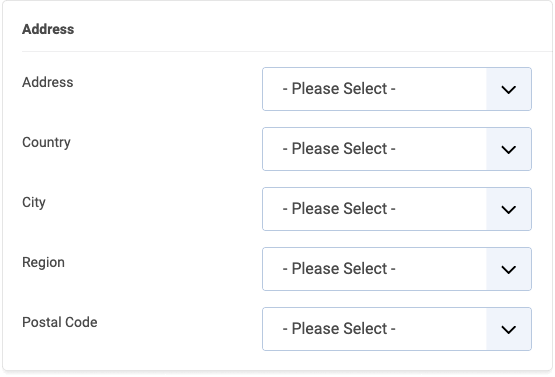Click the Please Select placeholder in Postal Code row
Screen dimensions: 555x377
tap(339, 329)
